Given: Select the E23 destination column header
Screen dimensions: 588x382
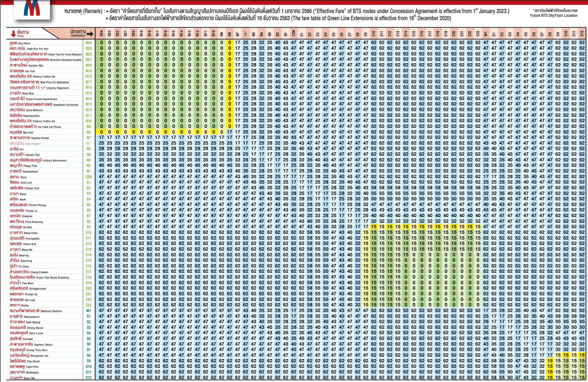Looking at the screenshot, I should pos(478,34).
